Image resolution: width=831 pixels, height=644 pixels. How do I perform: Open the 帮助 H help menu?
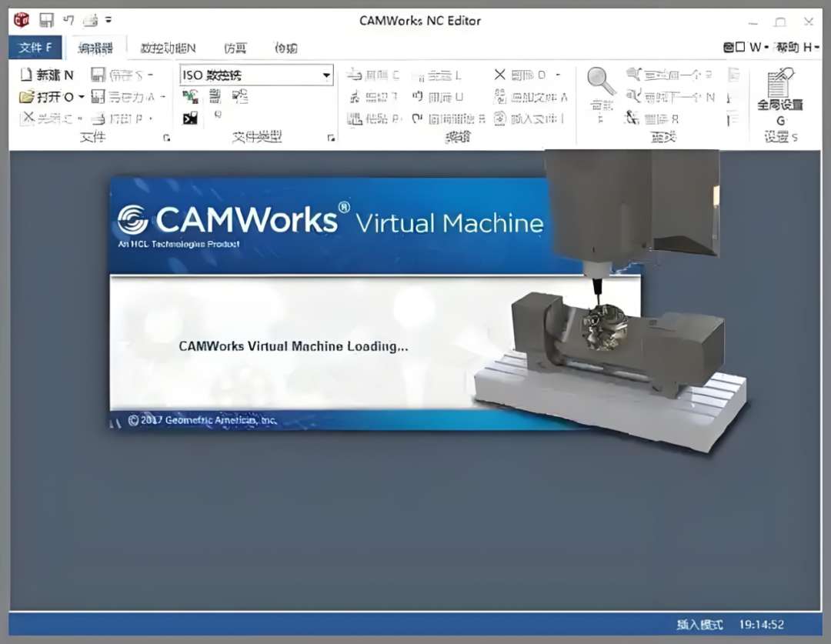point(798,47)
